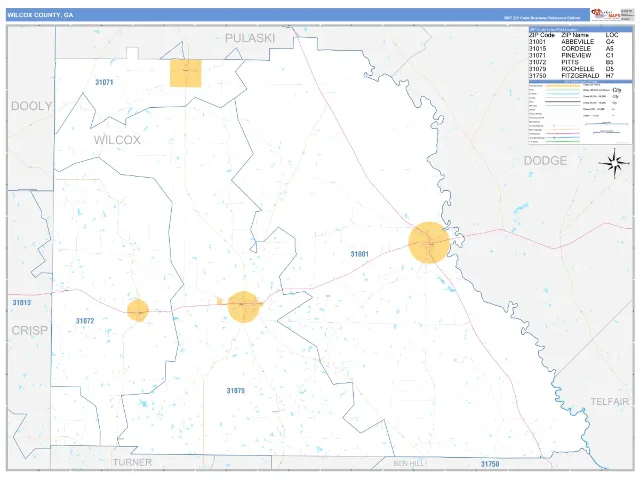Click the PULASKI county label
This screenshot has width=640, height=480.
click(250, 38)
